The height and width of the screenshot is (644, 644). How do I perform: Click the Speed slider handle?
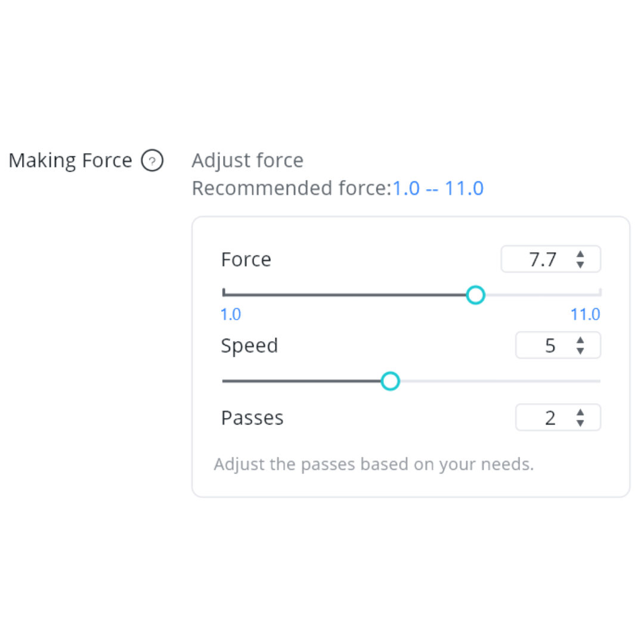[x=390, y=381]
